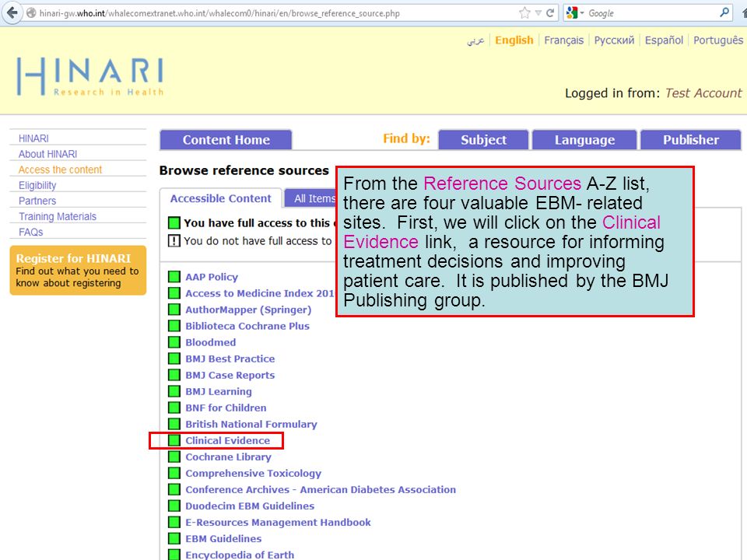Open BMJ Learning link
Screen dimensions: 747x560
click(219, 391)
